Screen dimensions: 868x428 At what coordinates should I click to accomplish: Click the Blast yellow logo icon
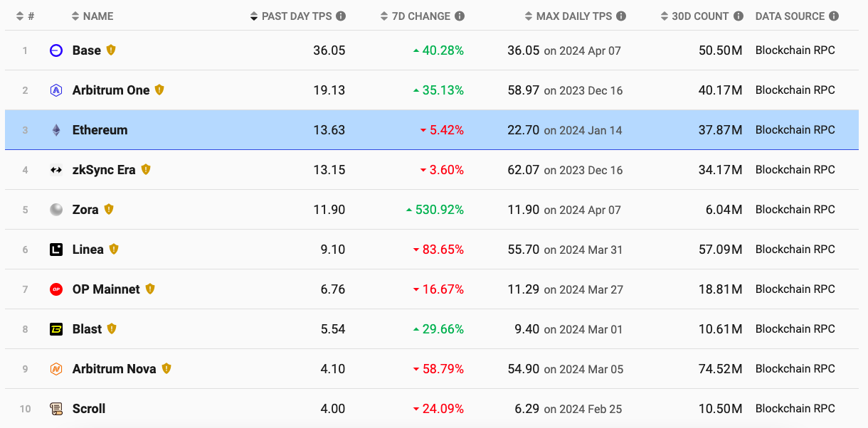(56, 329)
